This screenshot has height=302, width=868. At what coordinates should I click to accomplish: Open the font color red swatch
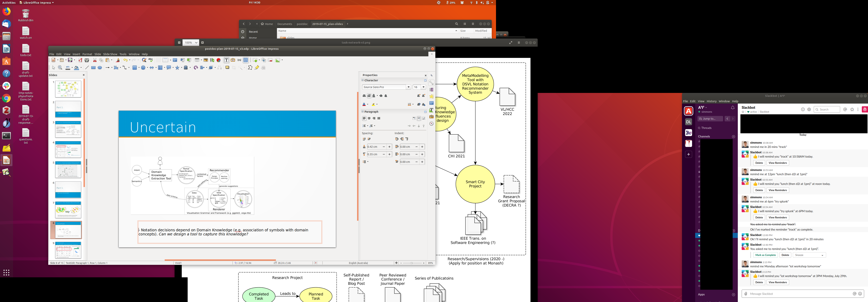click(364, 105)
